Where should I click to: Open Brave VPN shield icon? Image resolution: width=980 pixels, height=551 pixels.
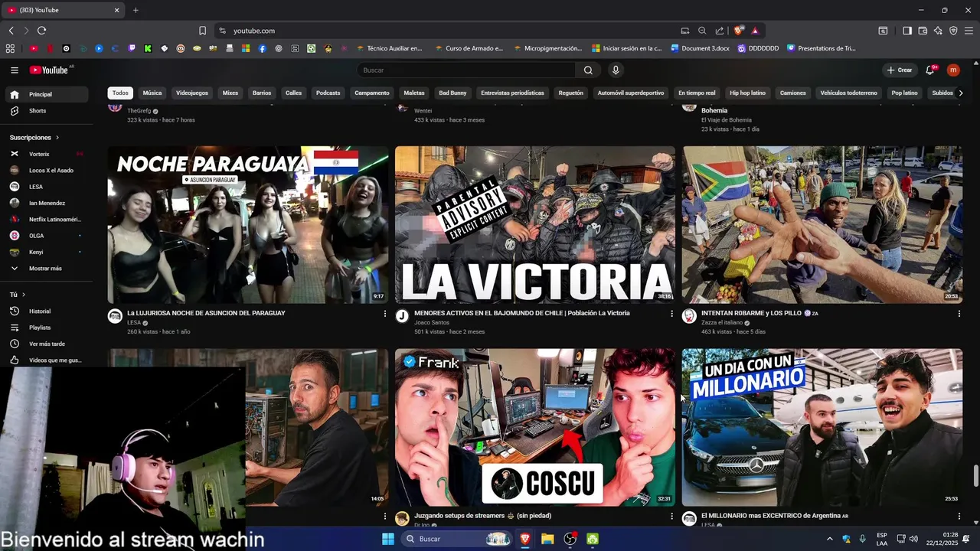(953, 31)
